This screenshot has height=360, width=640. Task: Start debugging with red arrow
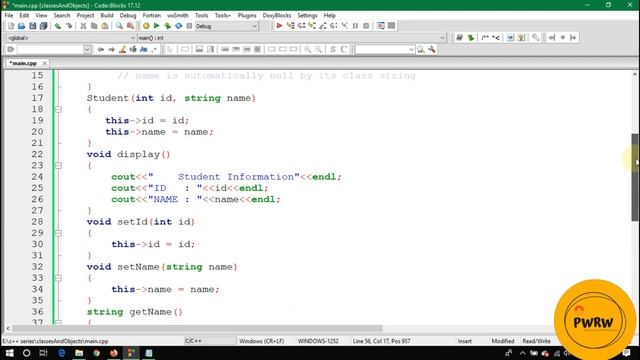coord(279,26)
